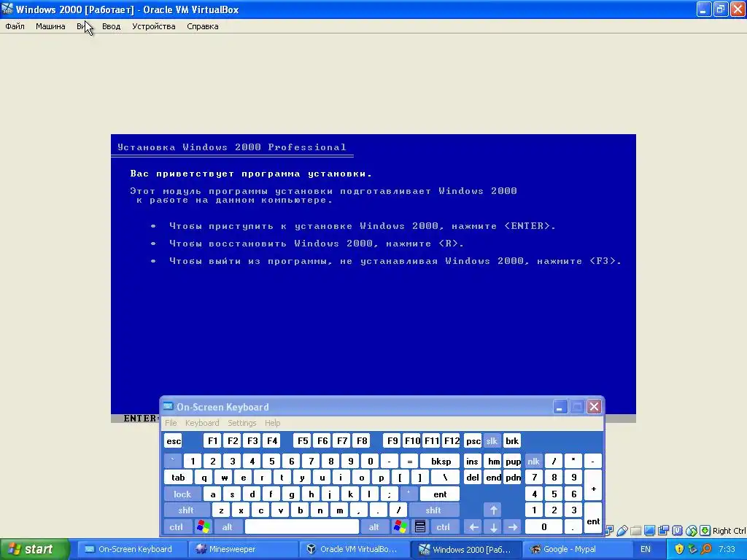Click the context menu key on keyboard

tap(419, 526)
